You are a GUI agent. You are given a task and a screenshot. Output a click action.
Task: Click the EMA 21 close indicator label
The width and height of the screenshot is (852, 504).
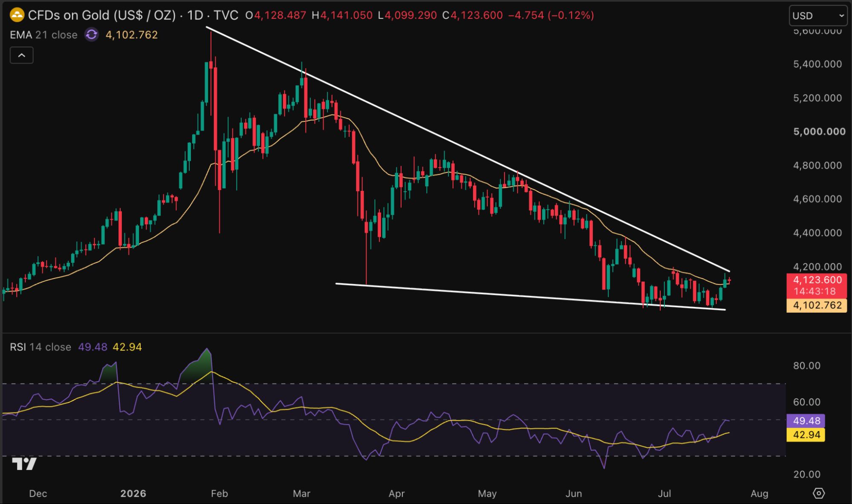(43, 35)
